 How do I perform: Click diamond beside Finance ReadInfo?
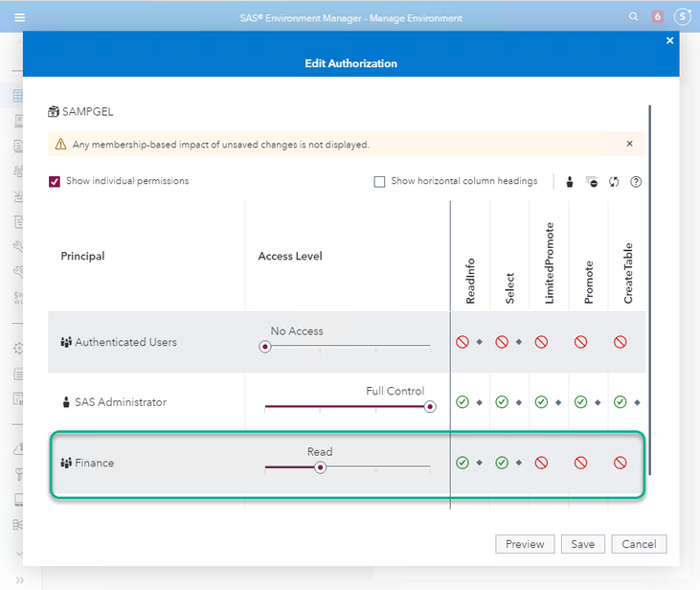pos(480,463)
